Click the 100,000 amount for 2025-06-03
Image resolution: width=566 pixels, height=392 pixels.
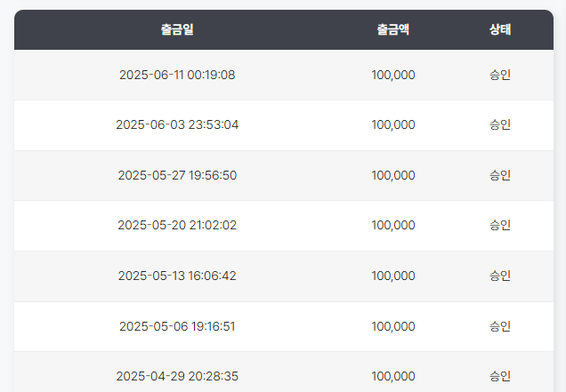click(x=393, y=124)
